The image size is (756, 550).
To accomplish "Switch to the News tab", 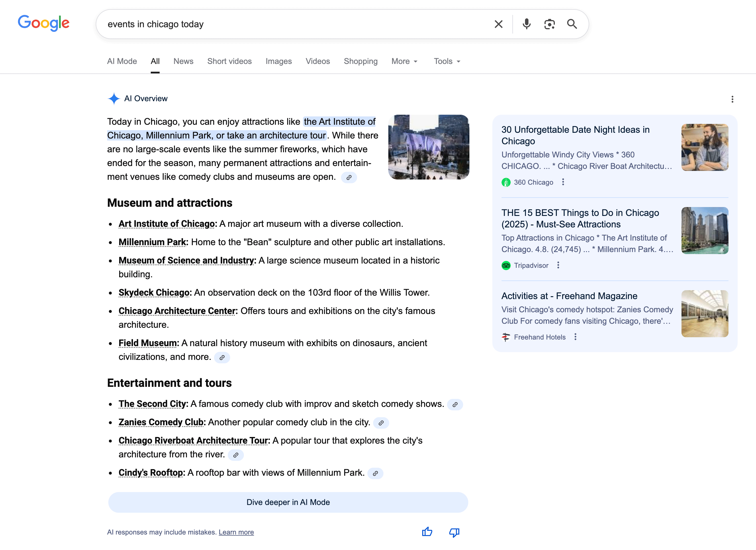I will (x=183, y=61).
